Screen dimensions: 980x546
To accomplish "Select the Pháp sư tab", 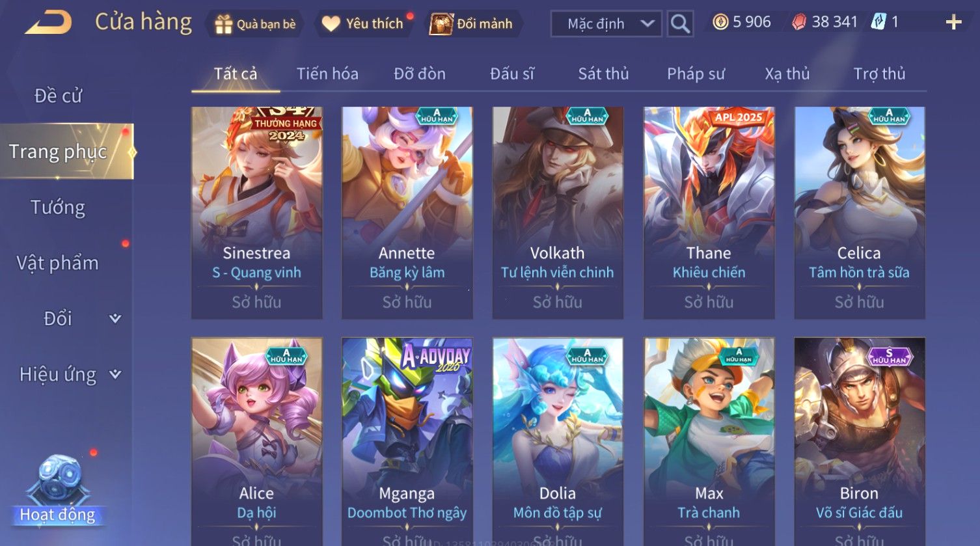I will [x=696, y=74].
